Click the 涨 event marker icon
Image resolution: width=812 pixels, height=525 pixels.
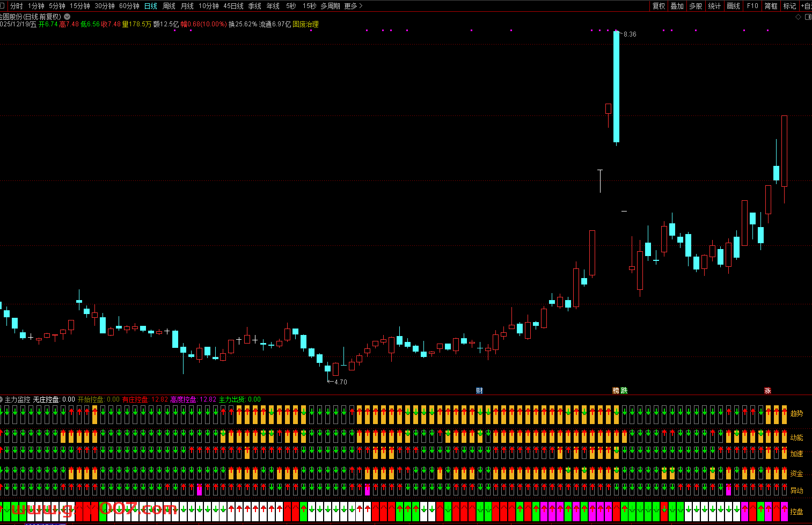click(767, 391)
